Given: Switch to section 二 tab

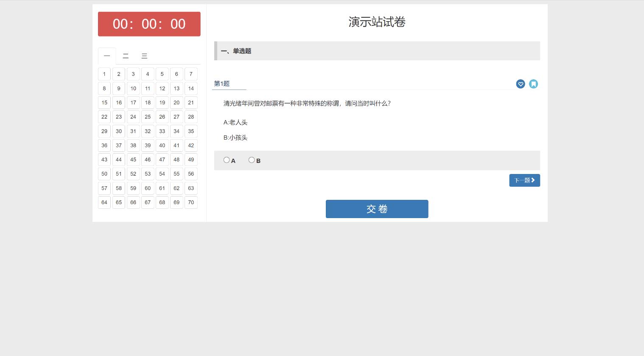Looking at the screenshot, I should 126,56.
